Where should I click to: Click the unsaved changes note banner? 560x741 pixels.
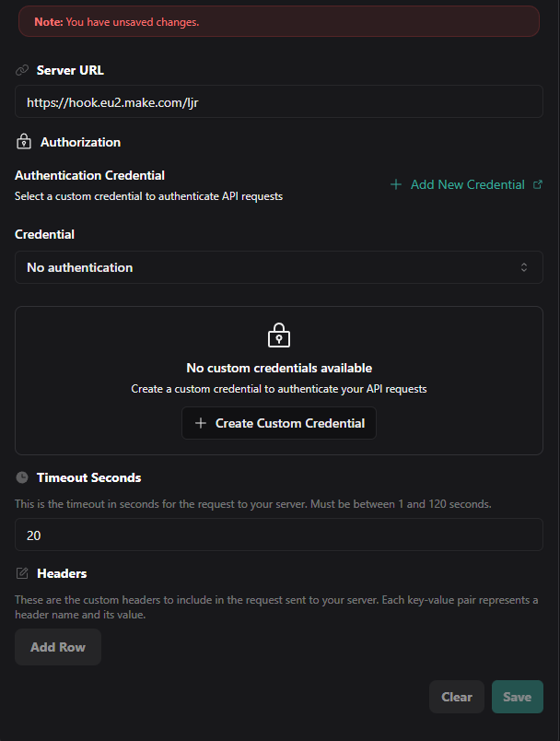point(278,21)
